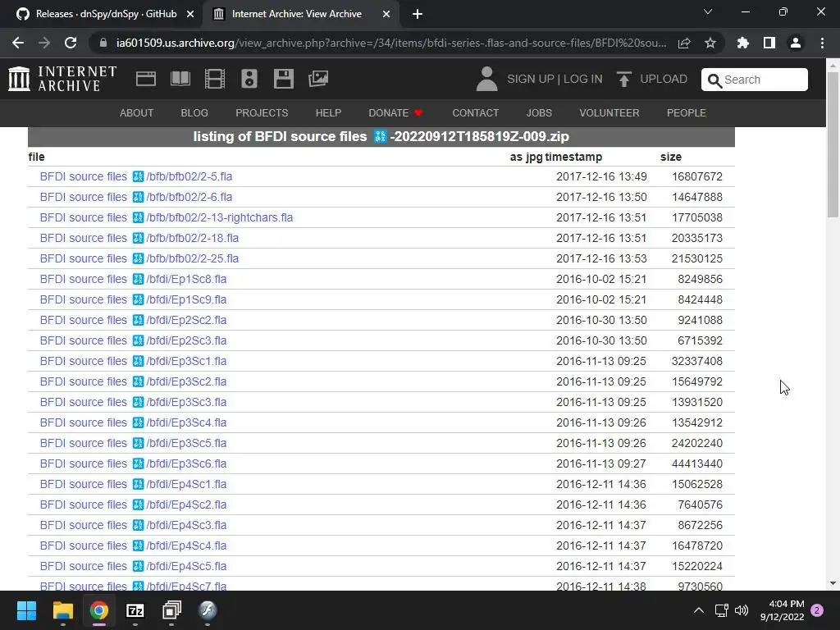Open the HELP menu item

coord(328,113)
